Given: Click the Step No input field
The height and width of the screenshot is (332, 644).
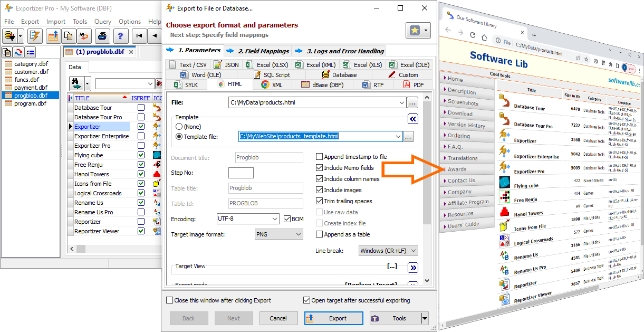Looking at the screenshot, I should [x=241, y=173].
